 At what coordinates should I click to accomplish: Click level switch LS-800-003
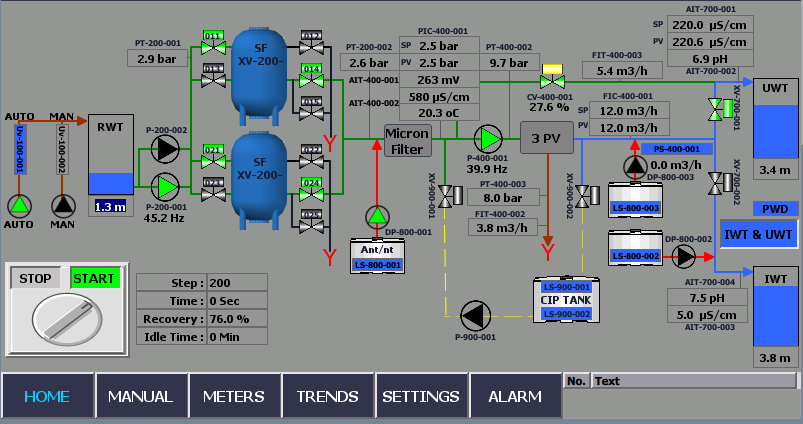[636, 208]
